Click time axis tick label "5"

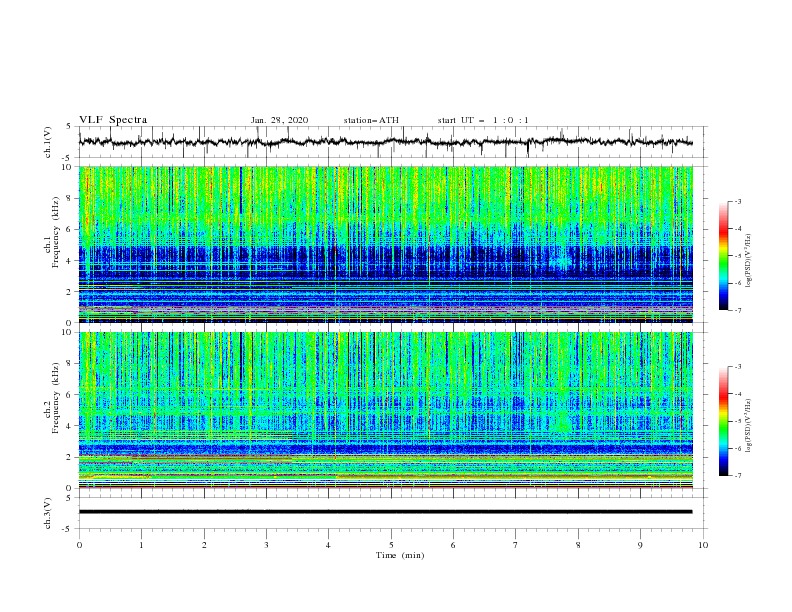point(391,545)
